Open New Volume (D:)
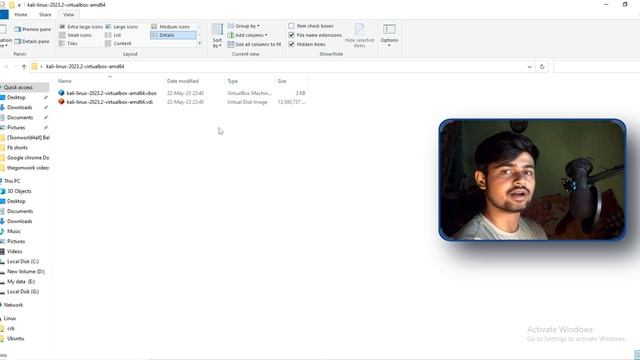640x360 pixels. click(26, 271)
